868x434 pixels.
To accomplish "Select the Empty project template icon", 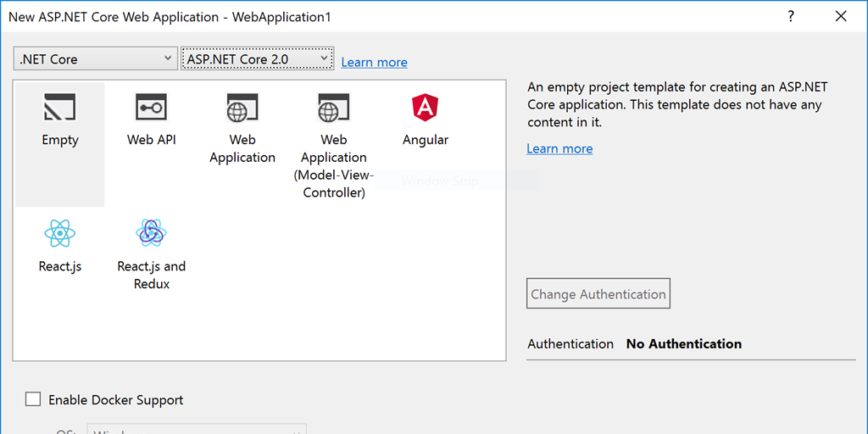I will (x=59, y=108).
